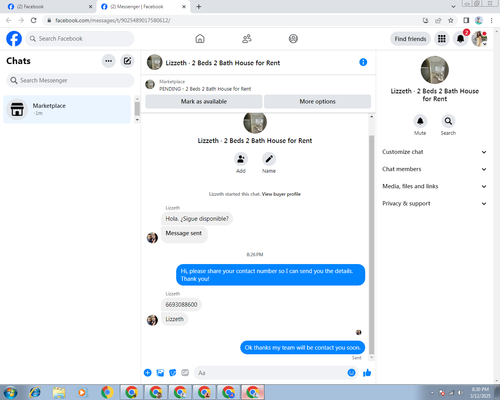Screen dimensions: 500x400
Task: Open the Chrome three-dot menu
Action: coord(491,20)
